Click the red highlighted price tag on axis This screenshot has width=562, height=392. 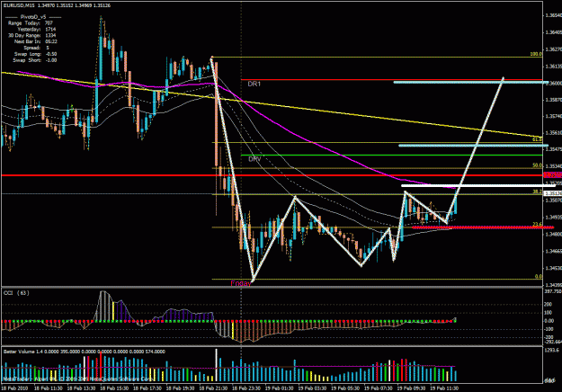coord(553,174)
